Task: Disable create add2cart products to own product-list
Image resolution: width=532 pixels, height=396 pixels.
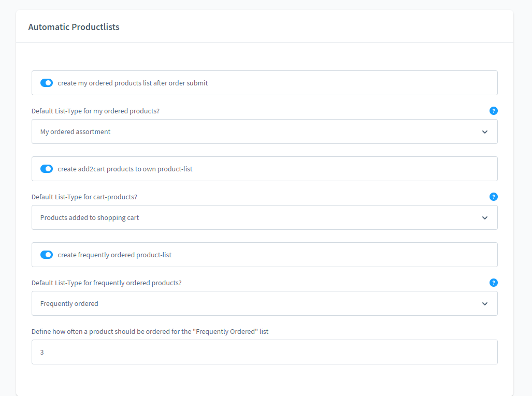Action: [x=47, y=169]
